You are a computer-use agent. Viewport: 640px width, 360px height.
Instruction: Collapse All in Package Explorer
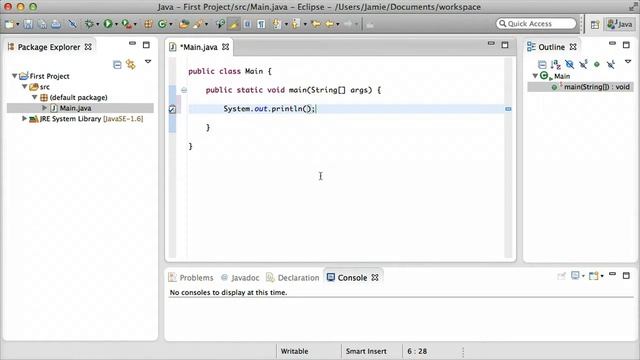coord(117,64)
